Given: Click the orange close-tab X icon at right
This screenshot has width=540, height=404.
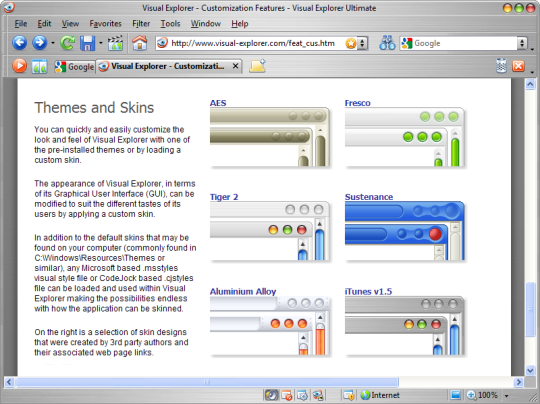Looking at the screenshot, I should coord(518,66).
